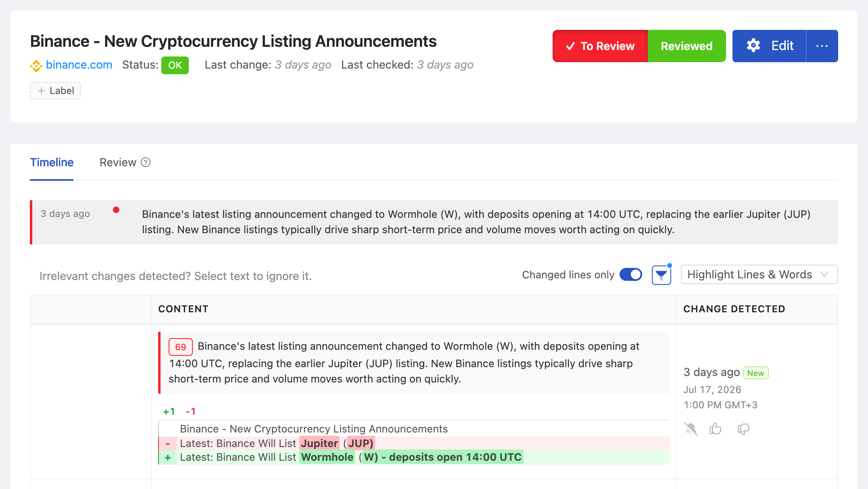Click the red importance score 69 badge

coord(180,347)
